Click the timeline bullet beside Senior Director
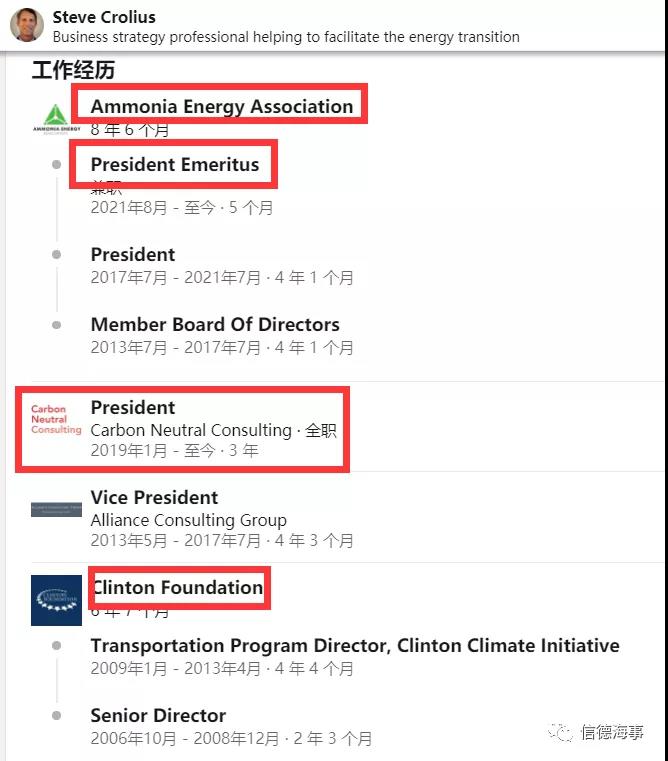Screen dimensions: 668x761 pos(57,716)
